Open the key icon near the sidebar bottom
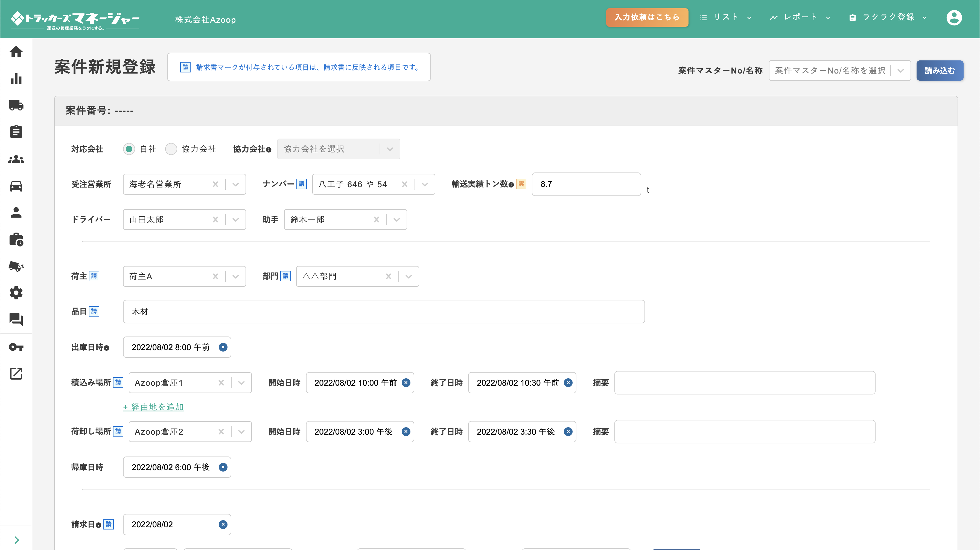Screen dimensions: 980x550 [16, 347]
